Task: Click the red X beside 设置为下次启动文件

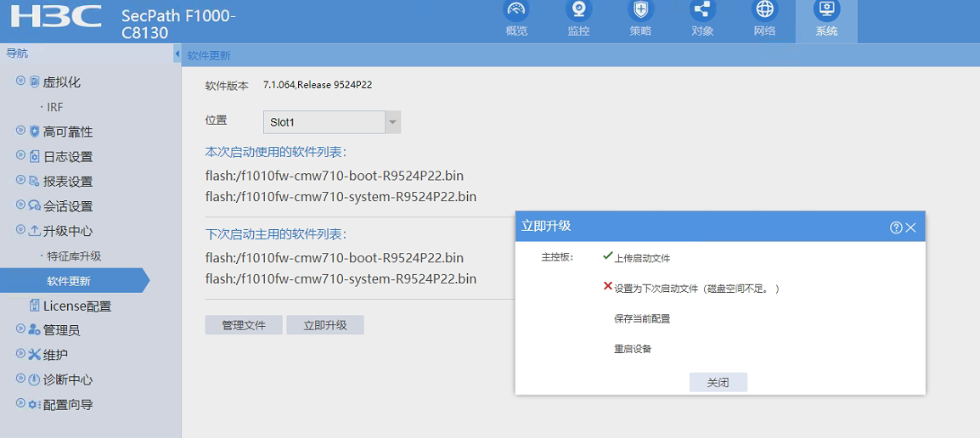Action: 607,286
